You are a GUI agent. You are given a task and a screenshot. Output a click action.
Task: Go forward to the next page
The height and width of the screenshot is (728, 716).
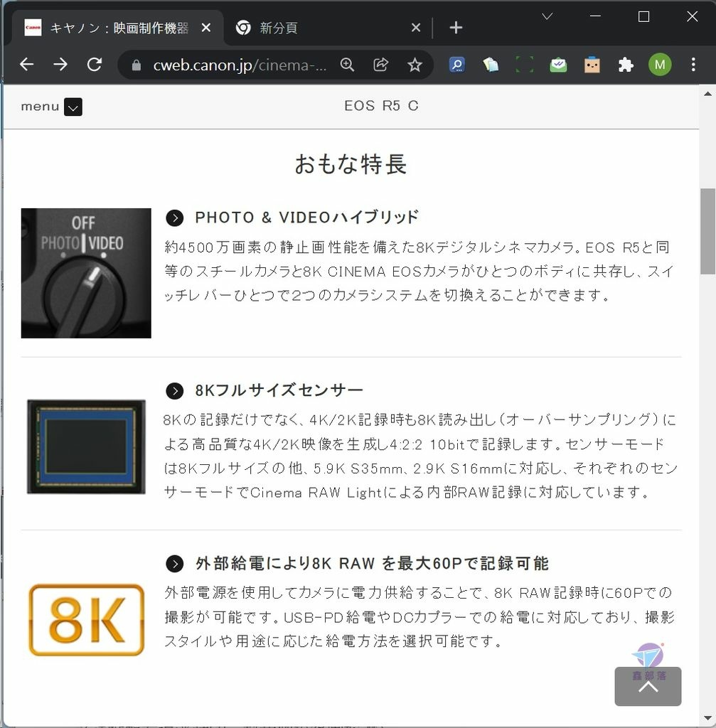click(x=60, y=65)
